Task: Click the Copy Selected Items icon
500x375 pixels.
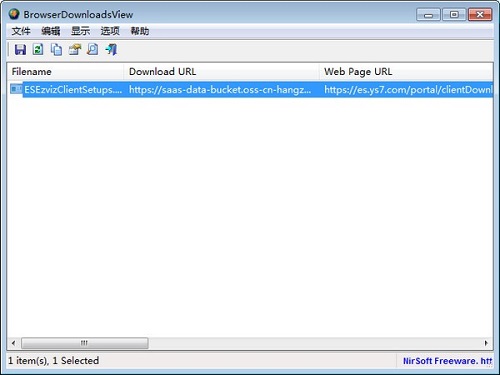Action: click(56, 50)
